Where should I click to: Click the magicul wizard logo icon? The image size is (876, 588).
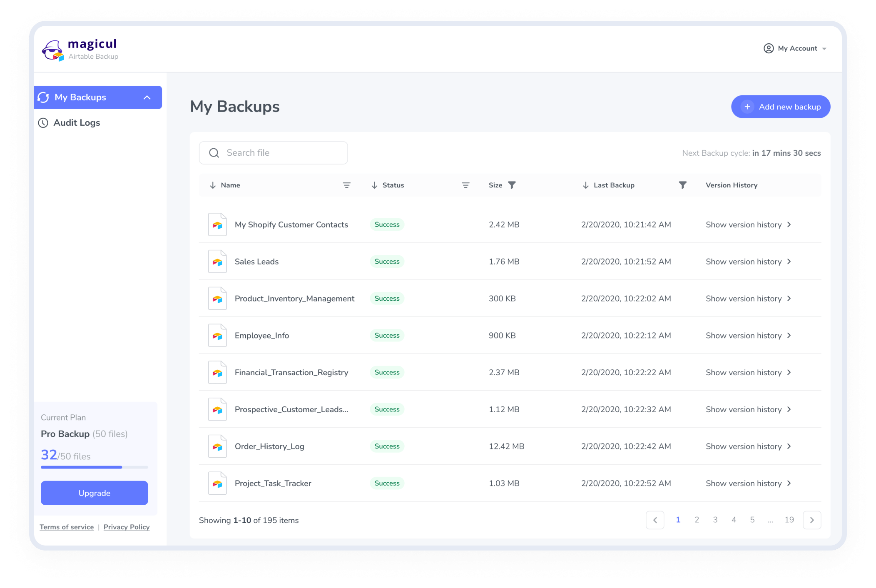tap(52, 50)
